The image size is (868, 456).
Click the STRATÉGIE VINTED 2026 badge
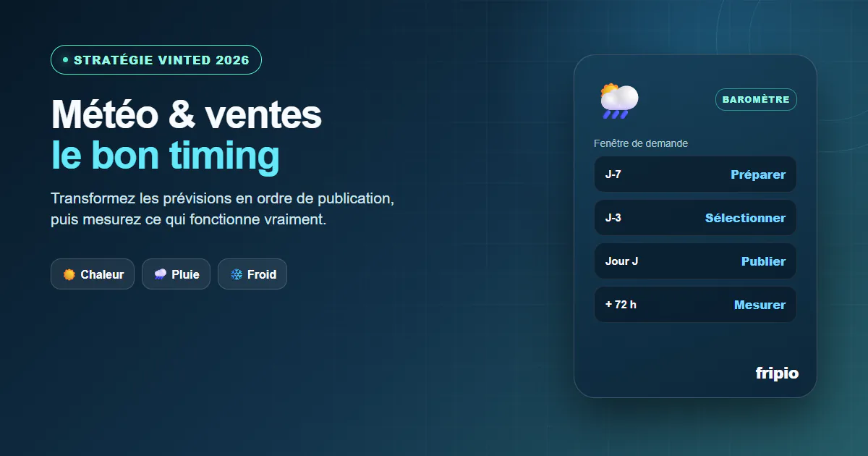[x=156, y=60]
